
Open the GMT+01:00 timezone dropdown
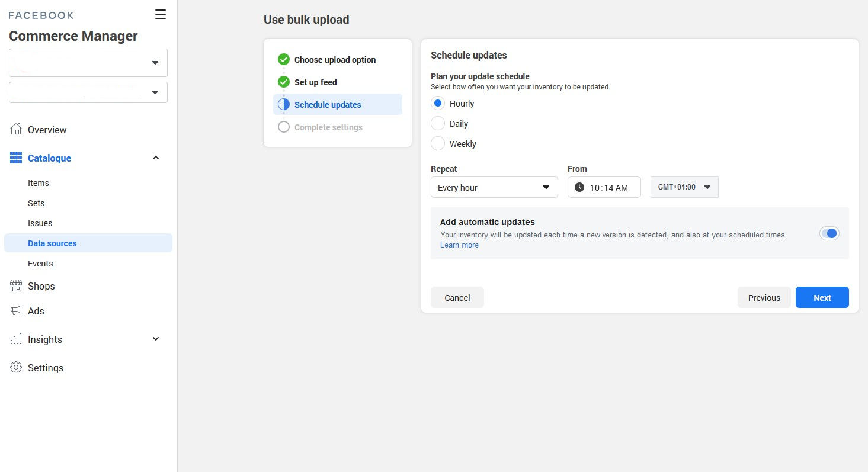click(684, 187)
